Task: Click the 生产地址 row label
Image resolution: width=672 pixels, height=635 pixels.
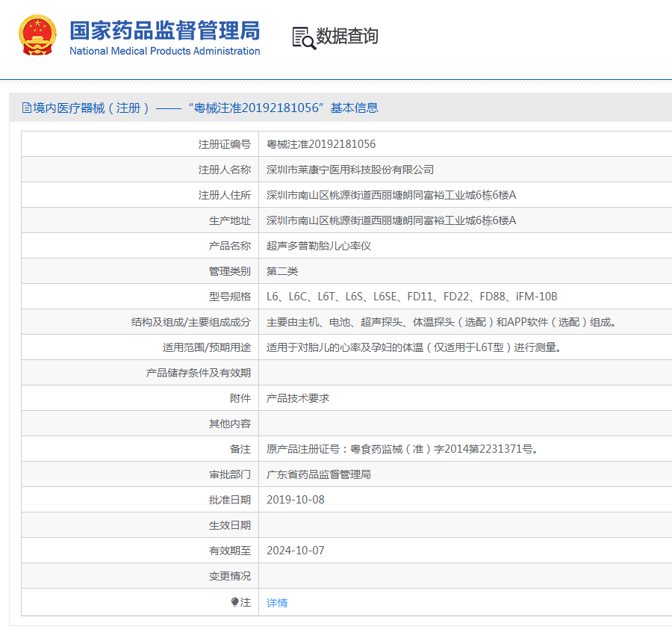Action: (x=230, y=220)
